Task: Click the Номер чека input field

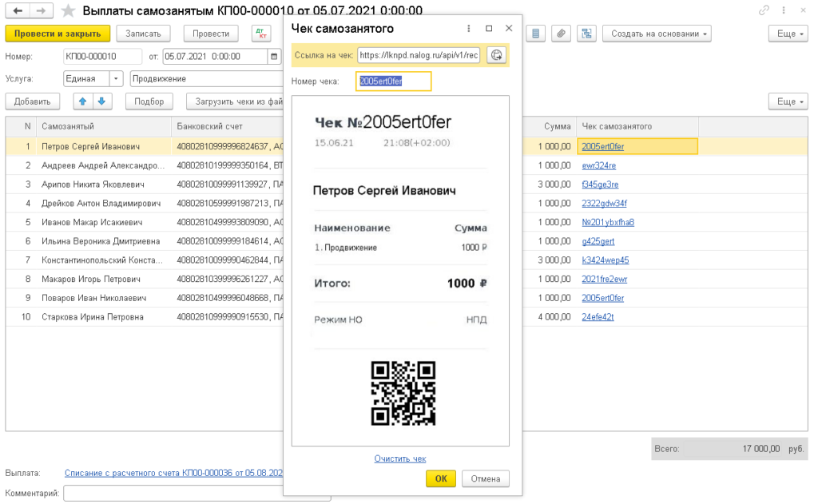Action: pyautogui.click(x=393, y=81)
